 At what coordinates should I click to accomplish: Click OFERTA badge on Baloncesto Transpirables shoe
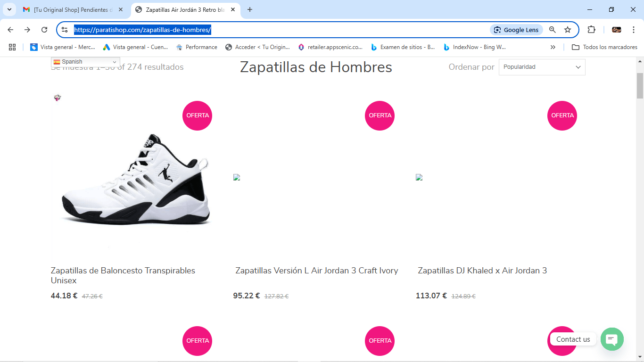click(x=197, y=115)
